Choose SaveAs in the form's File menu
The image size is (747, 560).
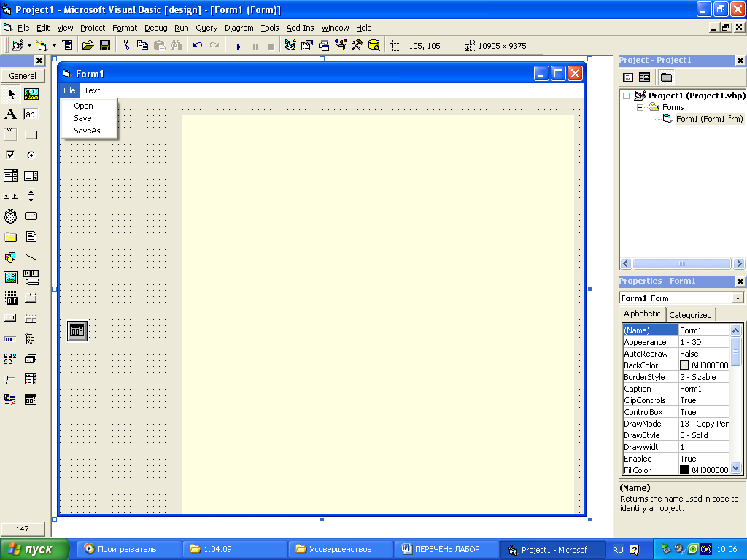87,131
